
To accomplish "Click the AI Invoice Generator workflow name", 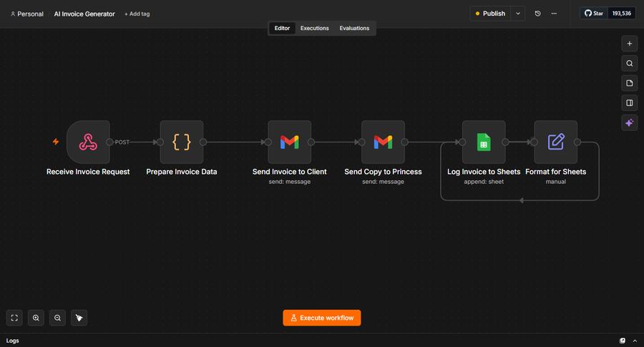I will click(84, 14).
